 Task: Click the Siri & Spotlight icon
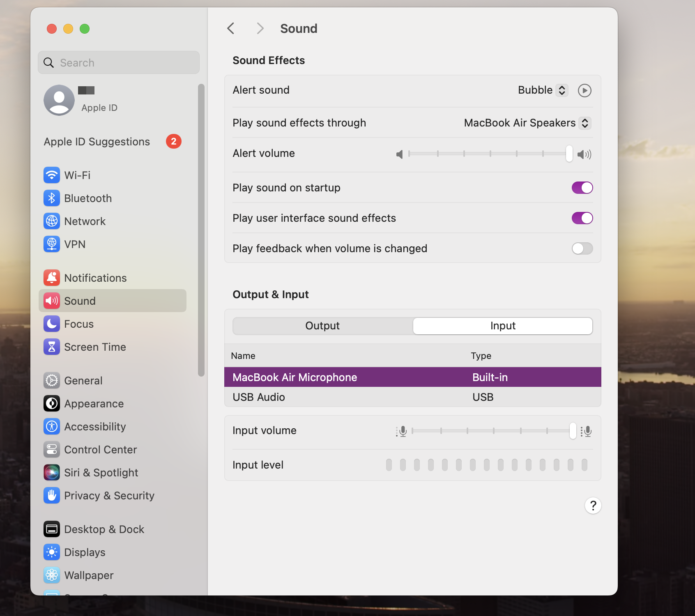[51, 472]
